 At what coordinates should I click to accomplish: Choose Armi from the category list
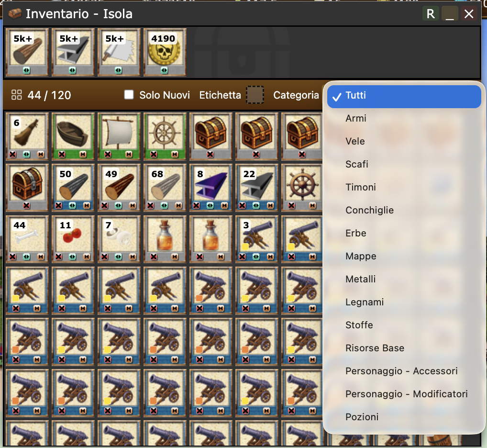[356, 118]
